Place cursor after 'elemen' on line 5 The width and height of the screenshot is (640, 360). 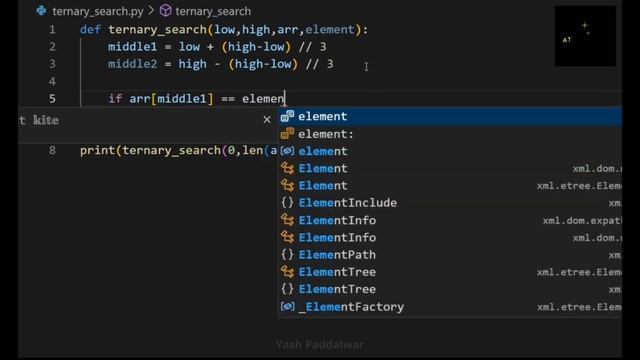pos(285,98)
